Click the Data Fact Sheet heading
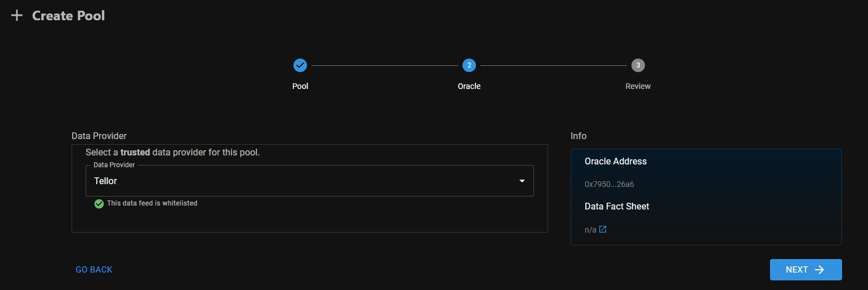The height and width of the screenshot is (290, 868). click(x=617, y=207)
